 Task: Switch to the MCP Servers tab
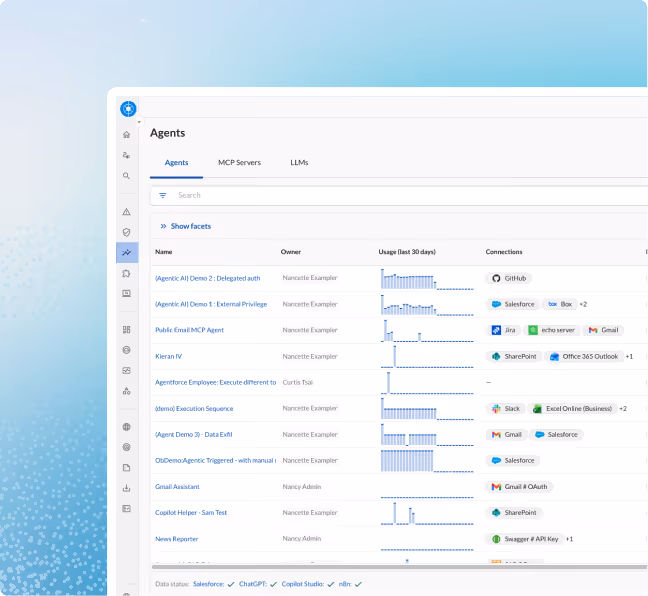239,162
